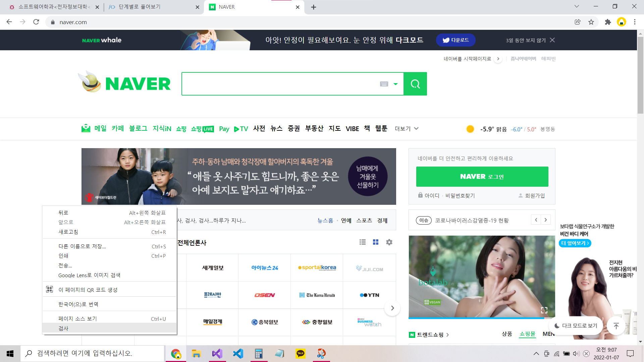Open Chrome tab search chevron
This screenshot has height=362, width=644.
[577, 6]
